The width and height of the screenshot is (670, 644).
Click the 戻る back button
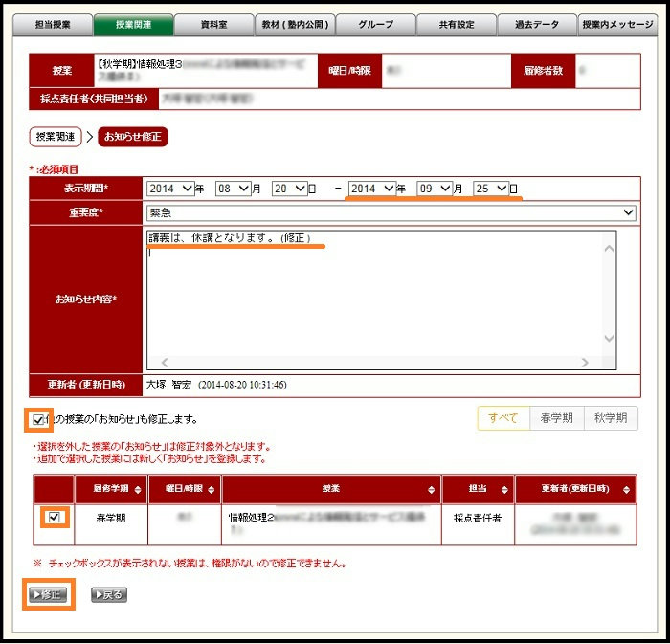pos(108,594)
